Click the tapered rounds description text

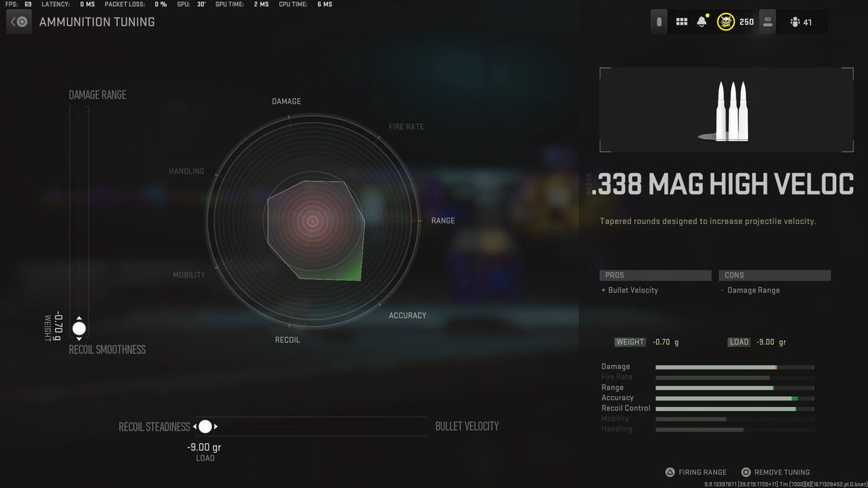[x=708, y=221]
